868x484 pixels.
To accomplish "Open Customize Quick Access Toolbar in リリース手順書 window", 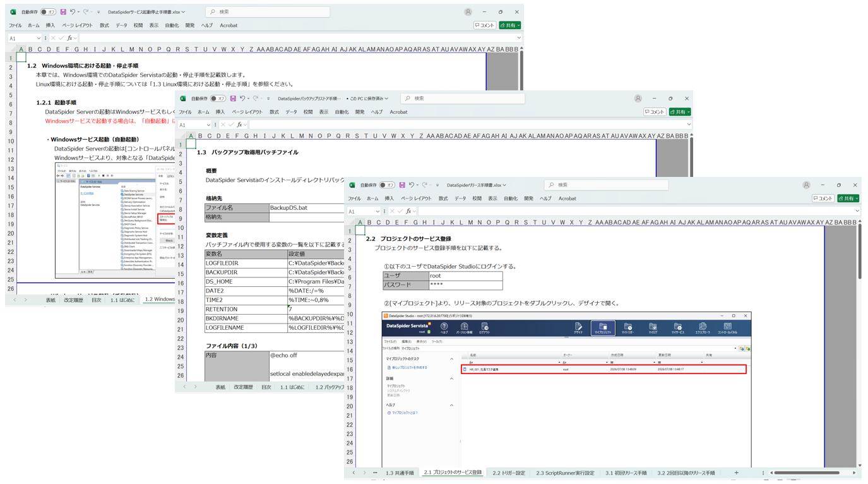I will click(437, 185).
